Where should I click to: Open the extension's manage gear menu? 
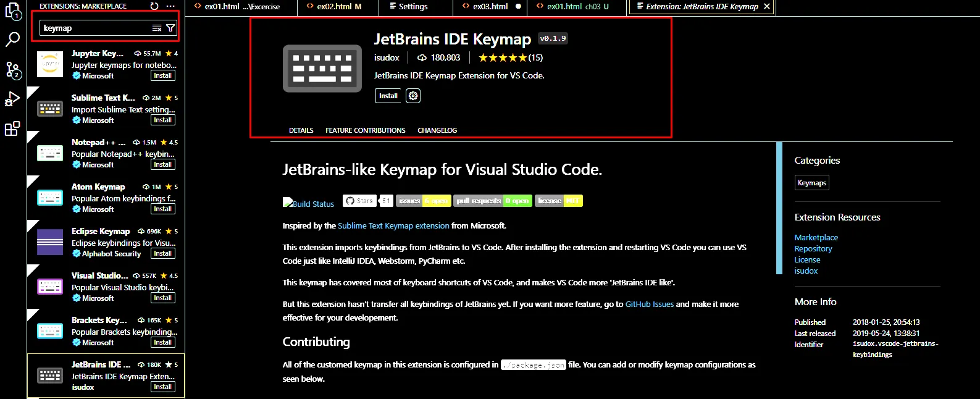[413, 96]
